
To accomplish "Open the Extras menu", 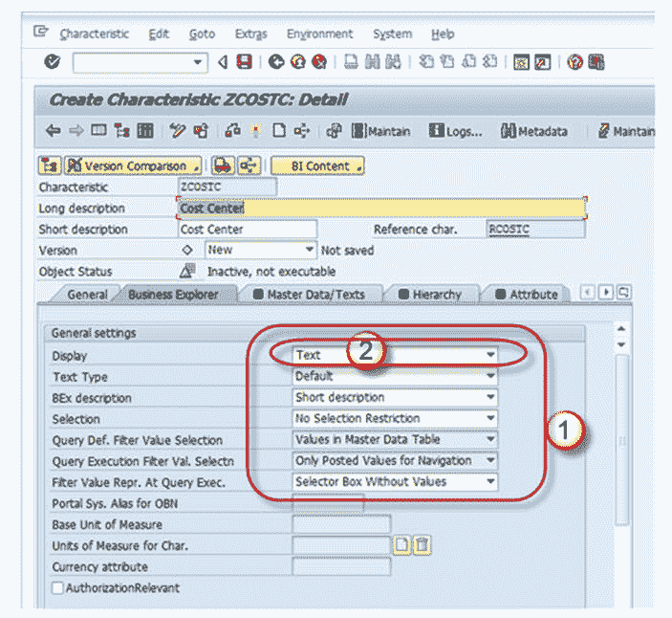I will (250, 33).
